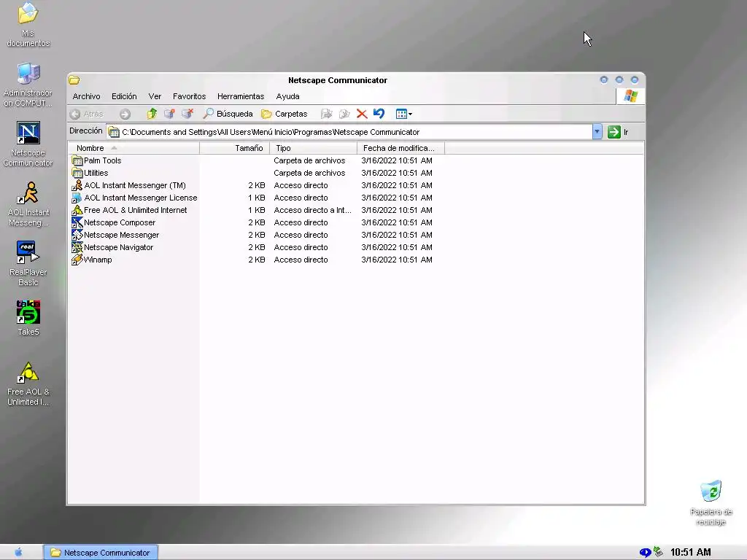
Task: Open the Edición menu
Action: click(124, 96)
